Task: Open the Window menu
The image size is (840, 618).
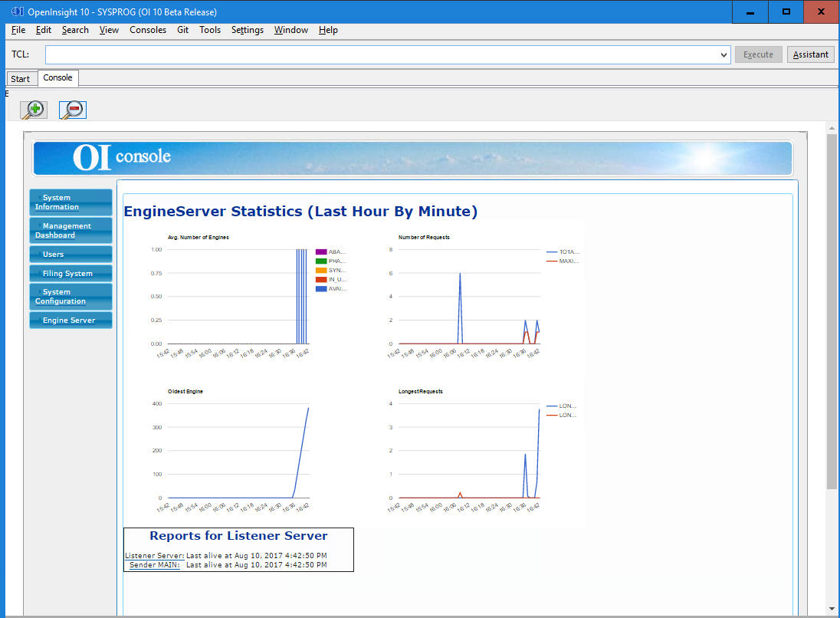Action: [291, 30]
